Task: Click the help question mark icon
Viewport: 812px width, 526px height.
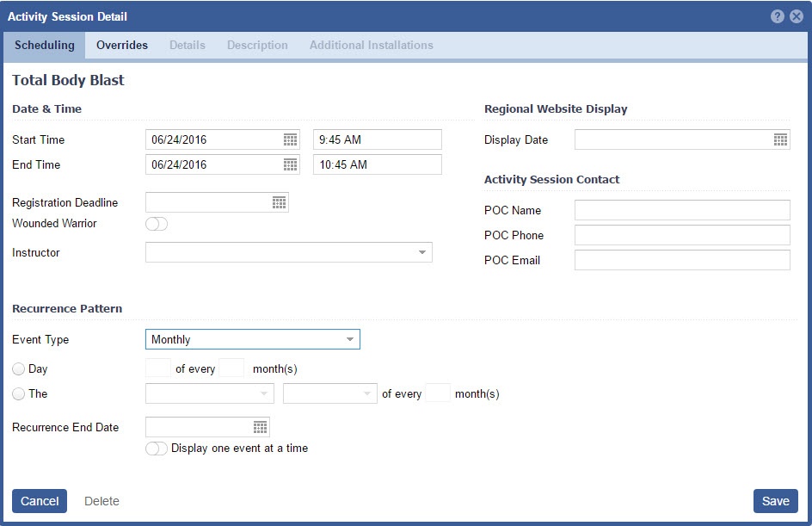Action: (x=778, y=16)
